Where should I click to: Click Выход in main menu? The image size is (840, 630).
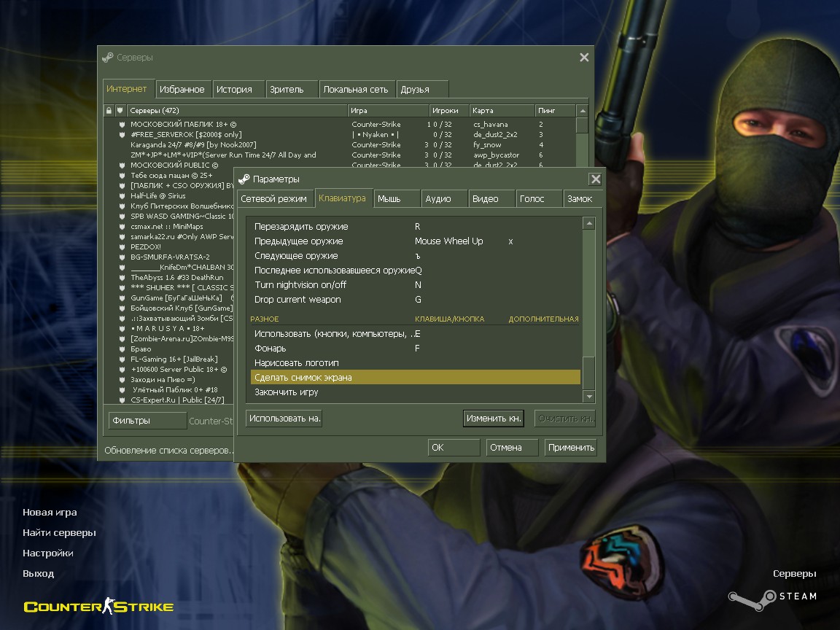click(x=39, y=573)
